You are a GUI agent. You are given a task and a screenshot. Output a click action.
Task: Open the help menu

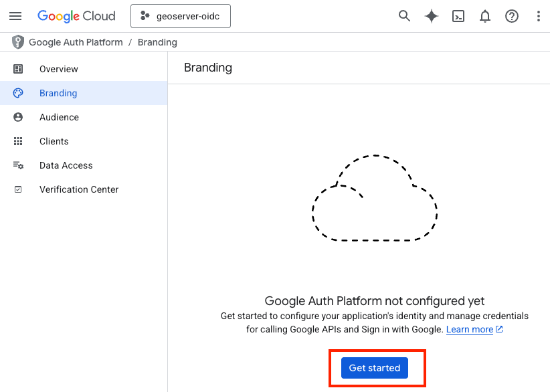(x=512, y=15)
